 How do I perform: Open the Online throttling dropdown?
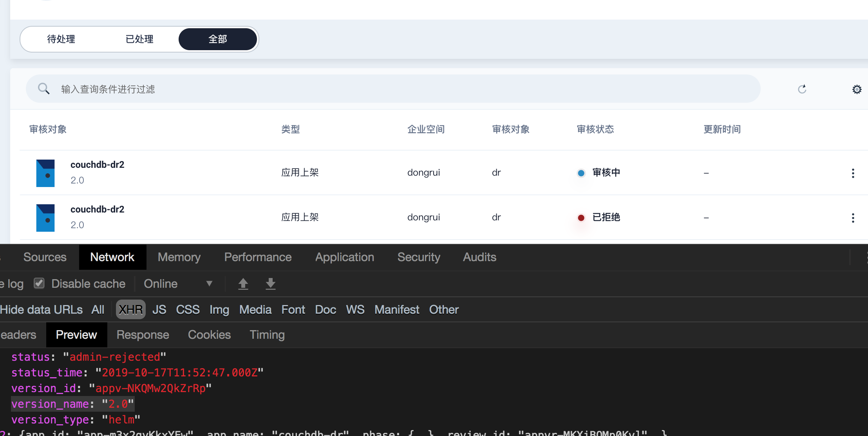coord(178,283)
